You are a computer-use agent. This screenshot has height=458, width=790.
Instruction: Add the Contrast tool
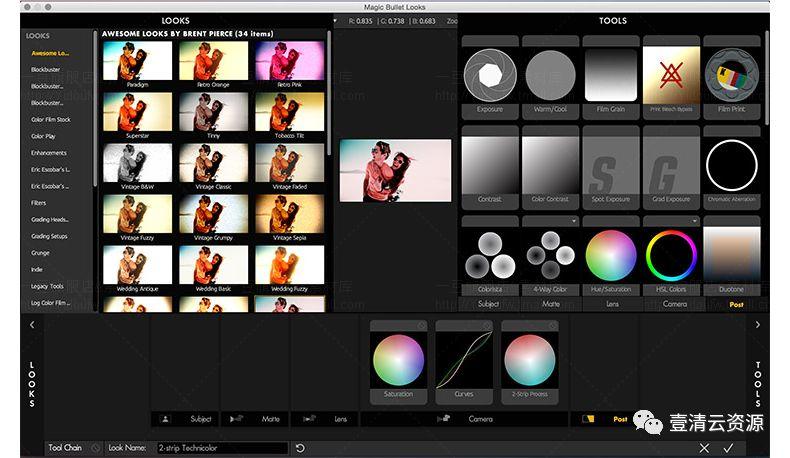click(490, 167)
